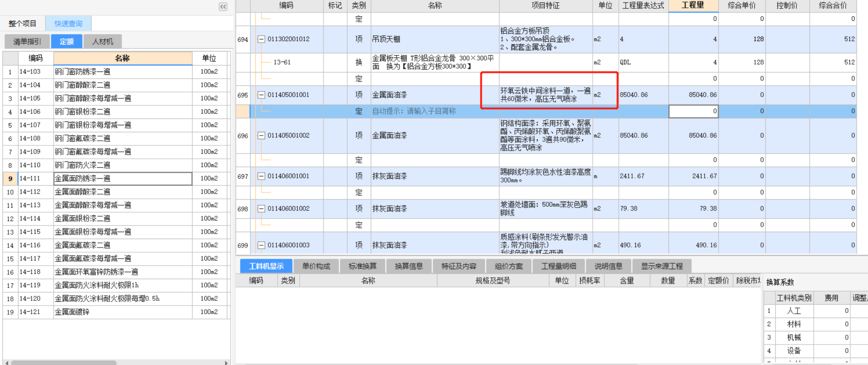Collapse tree node for 011405001002
This screenshot has width=868, height=365.
261,136
